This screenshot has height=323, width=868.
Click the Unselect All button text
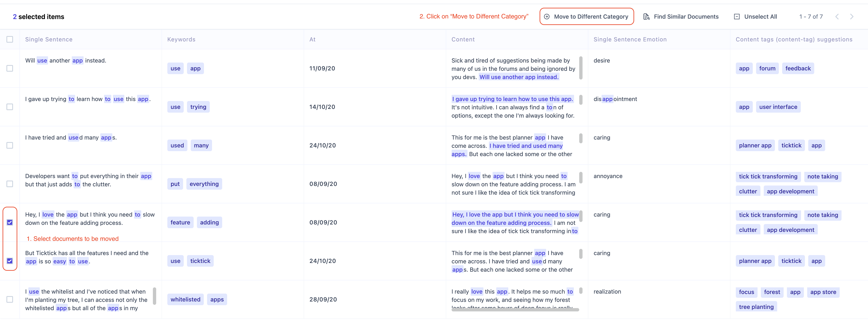[760, 17]
